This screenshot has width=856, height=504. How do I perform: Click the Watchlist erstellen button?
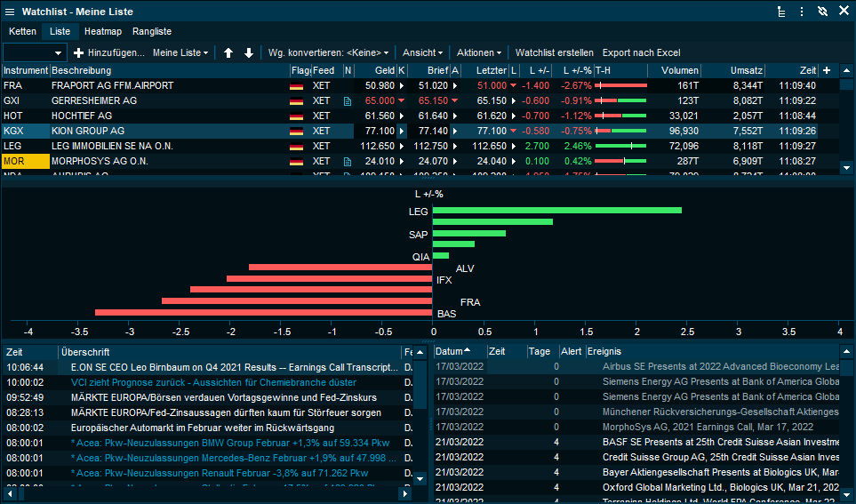(x=554, y=53)
